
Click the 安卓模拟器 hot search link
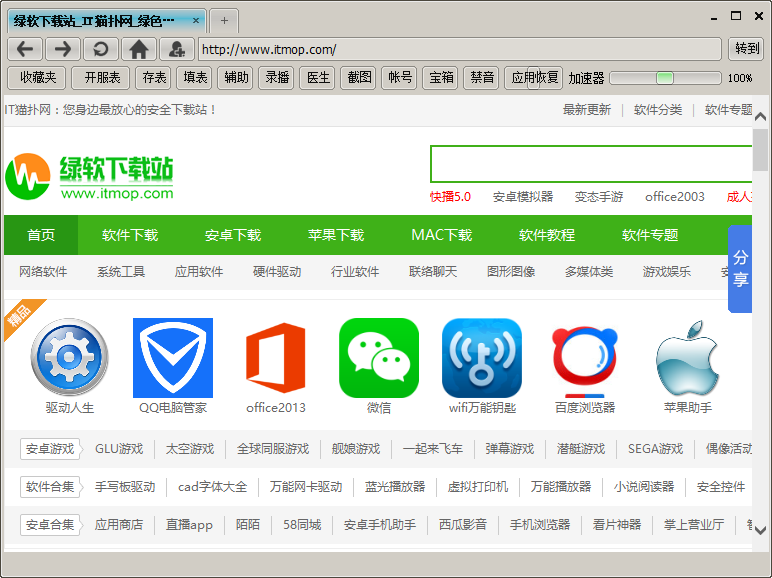pos(523,197)
